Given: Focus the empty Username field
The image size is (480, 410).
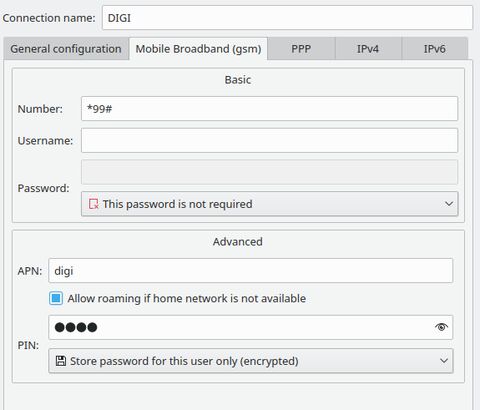Looking at the screenshot, I should click(x=269, y=140).
